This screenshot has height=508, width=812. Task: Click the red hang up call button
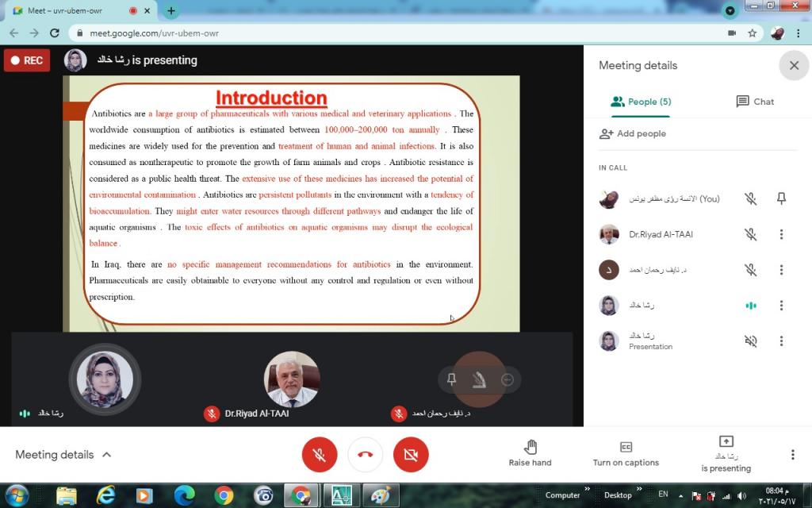(x=365, y=455)
